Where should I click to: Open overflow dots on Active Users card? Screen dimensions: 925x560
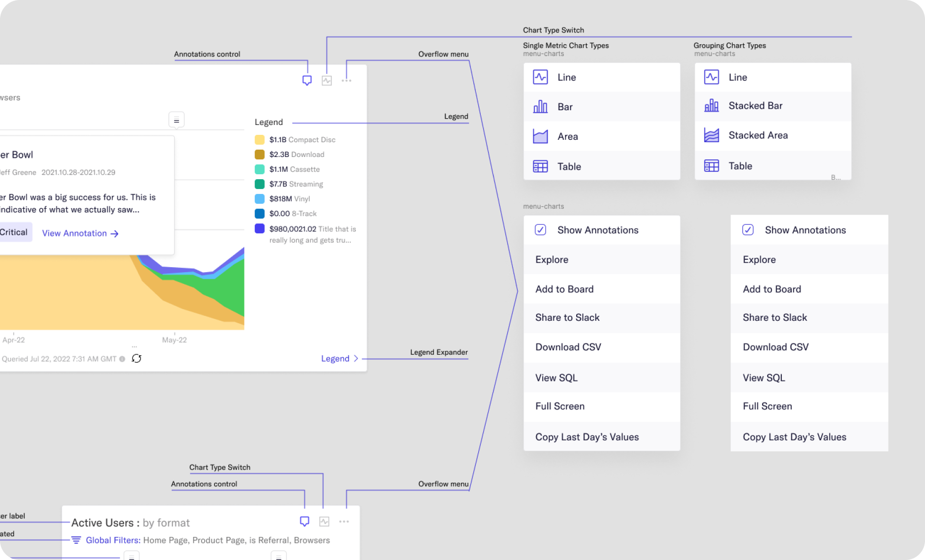[x=344, y=521]
